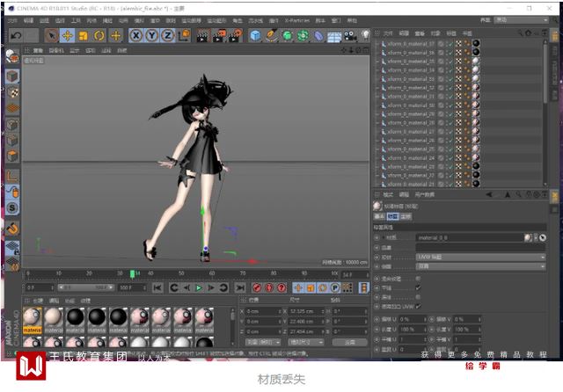This screenshot has width=563, height=392.
Task: Add a Cube primitive object
Action: click(x=256, y=35)
